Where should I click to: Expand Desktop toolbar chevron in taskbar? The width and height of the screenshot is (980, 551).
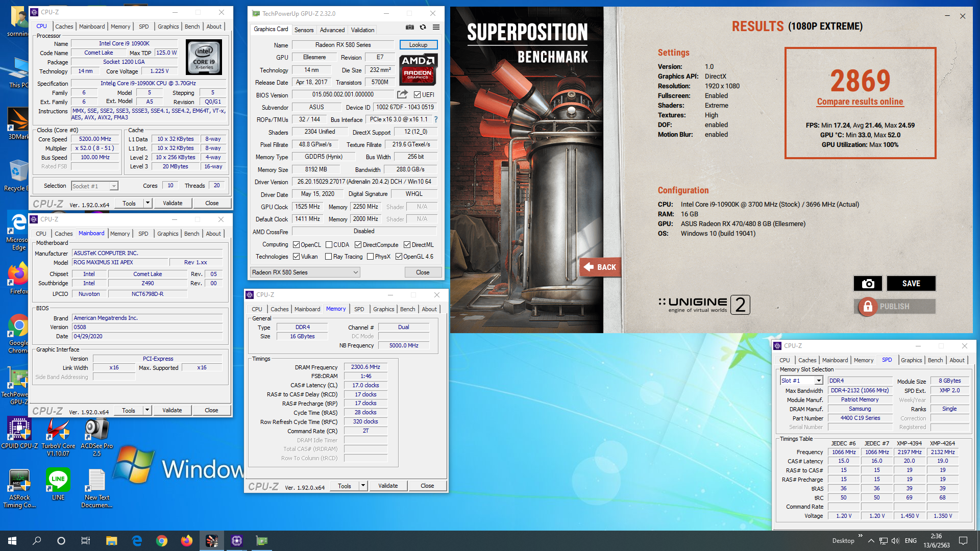tap(861, 536)
